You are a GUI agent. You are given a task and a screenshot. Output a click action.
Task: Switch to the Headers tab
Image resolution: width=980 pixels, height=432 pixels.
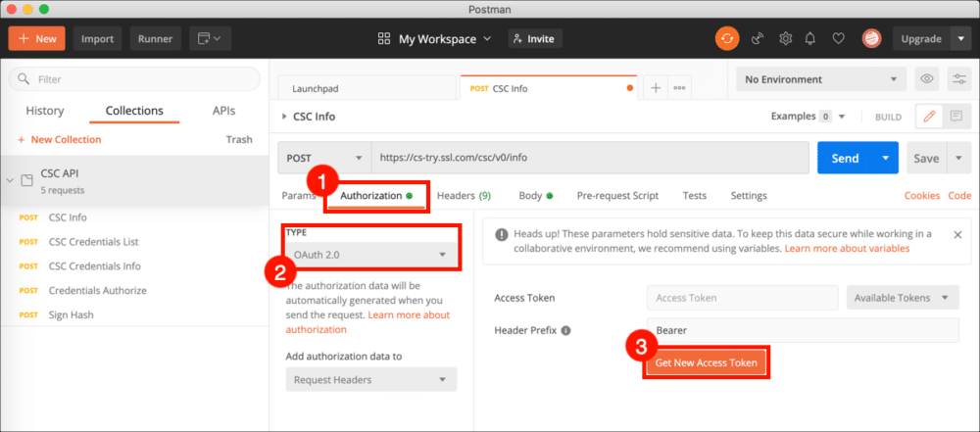coord(464,196)
